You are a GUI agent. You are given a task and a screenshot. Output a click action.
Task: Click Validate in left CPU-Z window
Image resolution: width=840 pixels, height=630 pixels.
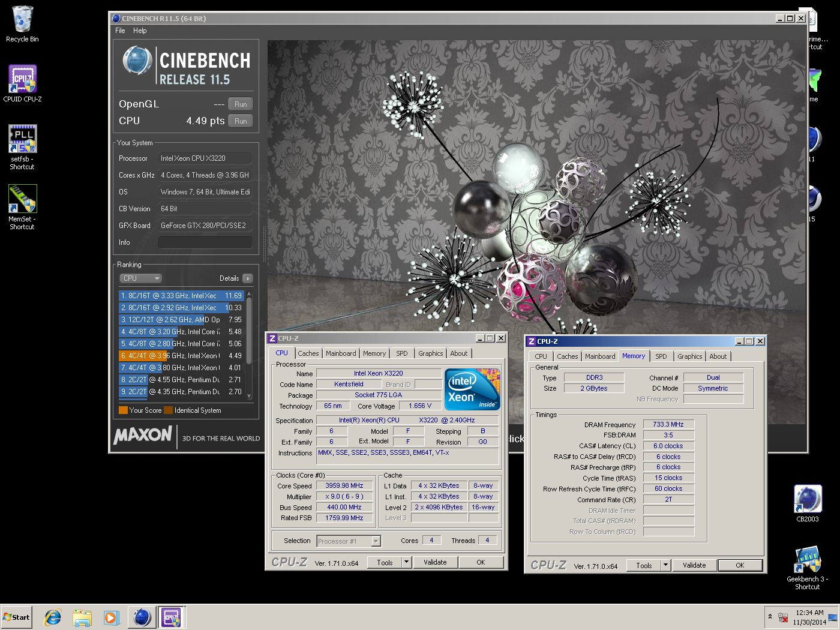click(x=435, y=562)
